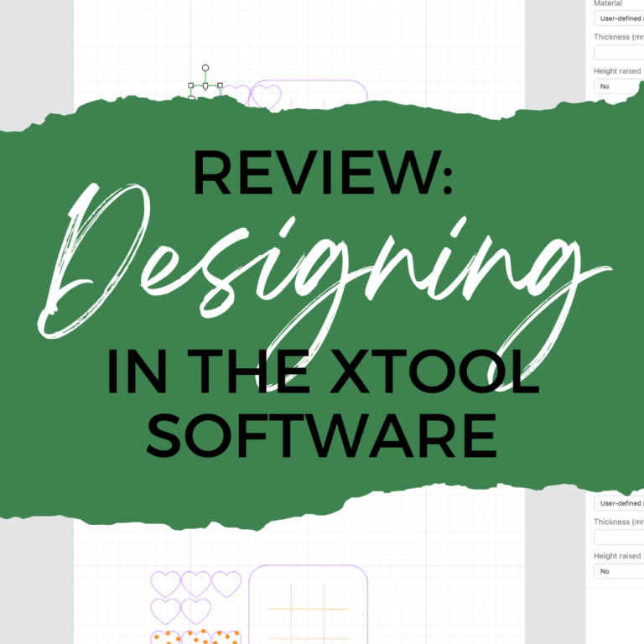Open Height raised 'No' dropdown below banner
The image size is (644, 644).
coord(619,571)
